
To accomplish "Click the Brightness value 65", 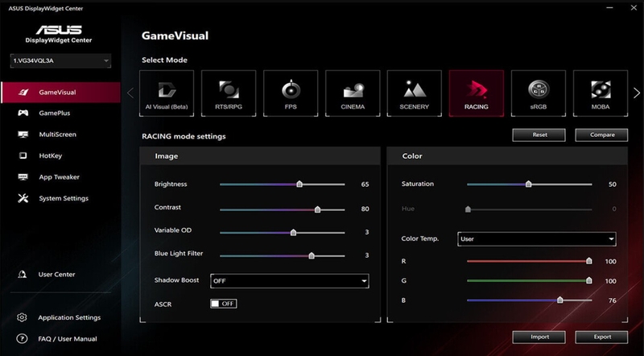I will tap(365, 184).
